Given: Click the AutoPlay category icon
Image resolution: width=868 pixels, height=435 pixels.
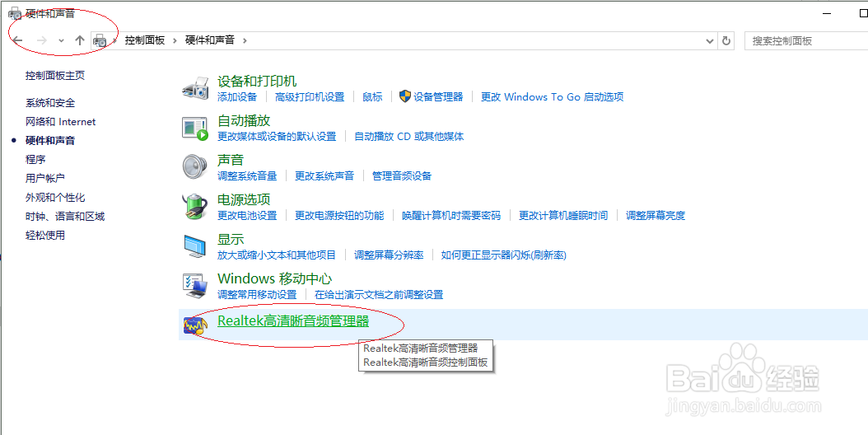Looking at the screenshot, I should click(x=195, y=128).
